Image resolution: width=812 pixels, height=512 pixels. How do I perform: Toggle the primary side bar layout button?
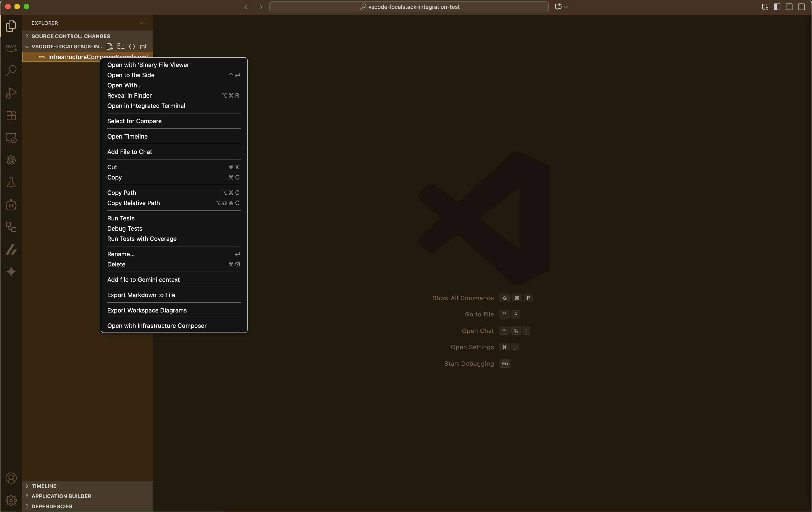tap(777, 7)
